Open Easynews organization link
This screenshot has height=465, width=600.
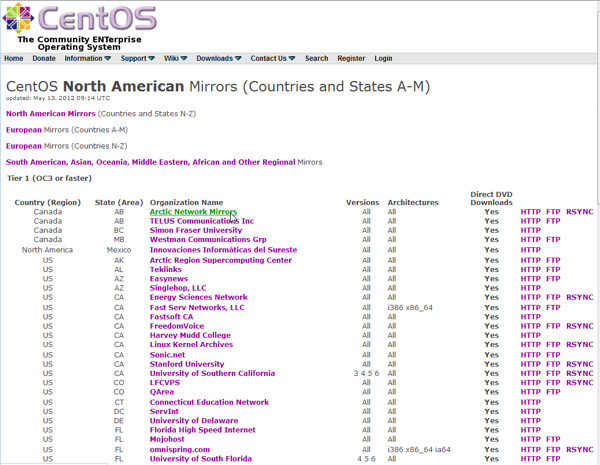click(x=169, y=278)
